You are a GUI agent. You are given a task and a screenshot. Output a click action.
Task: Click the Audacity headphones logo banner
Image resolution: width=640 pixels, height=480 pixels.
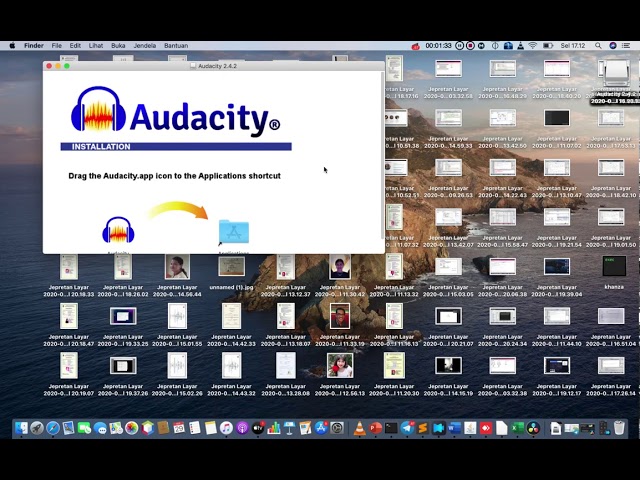(x=176, y=110)
